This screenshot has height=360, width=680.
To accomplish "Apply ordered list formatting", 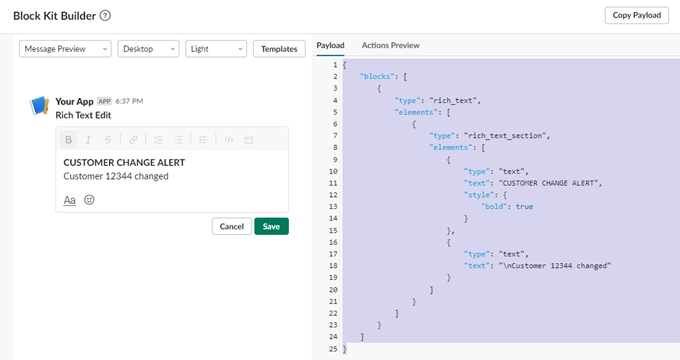I will tap(158, 140).
